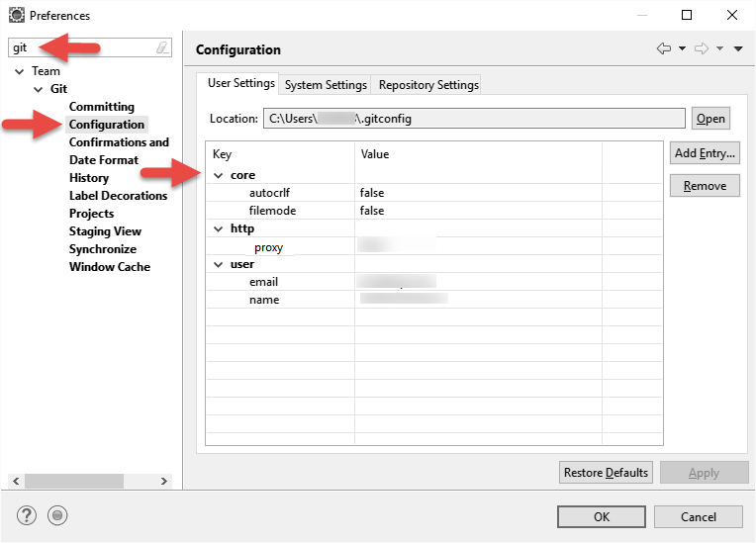Collapse the Git tree node
Screen dimensions: 756x543
click(x=38, y=89)
